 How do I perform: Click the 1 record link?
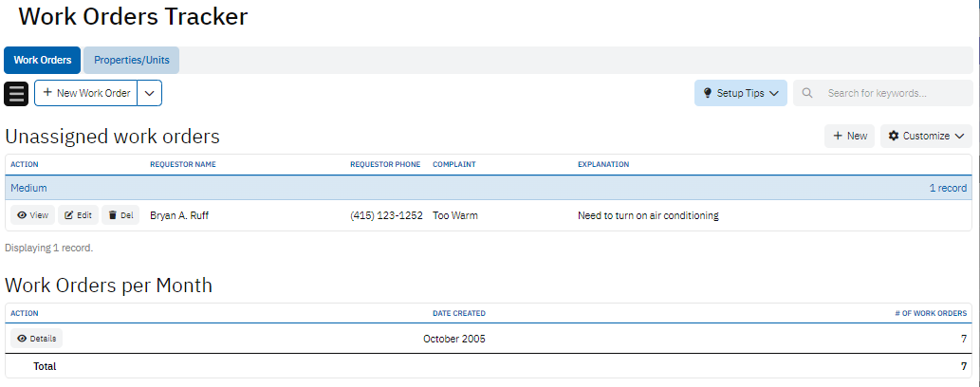point(947,188)
